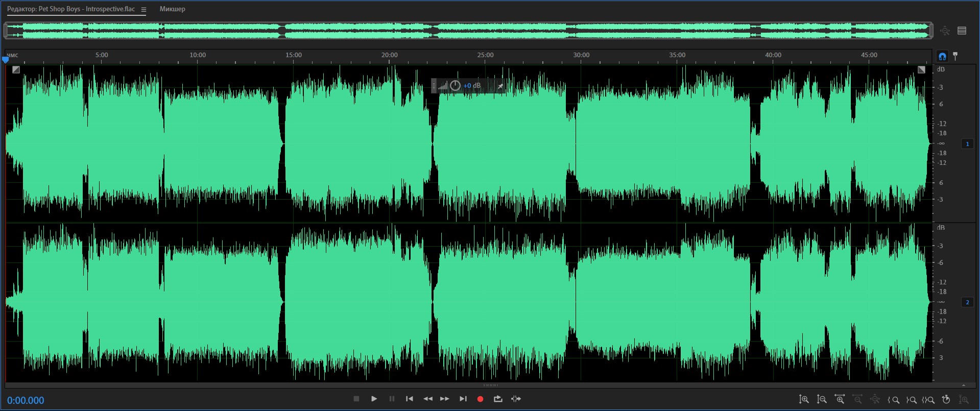This screenshot has height=411, width=980.
Task: Switch to the Микшер tab
Action: coord(172,9)
